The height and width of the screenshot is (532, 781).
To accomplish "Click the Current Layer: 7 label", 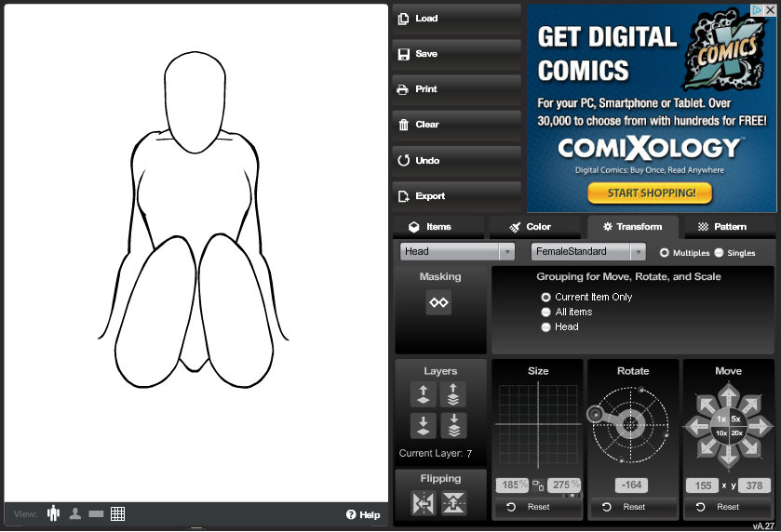I will [x=436, y=454].
